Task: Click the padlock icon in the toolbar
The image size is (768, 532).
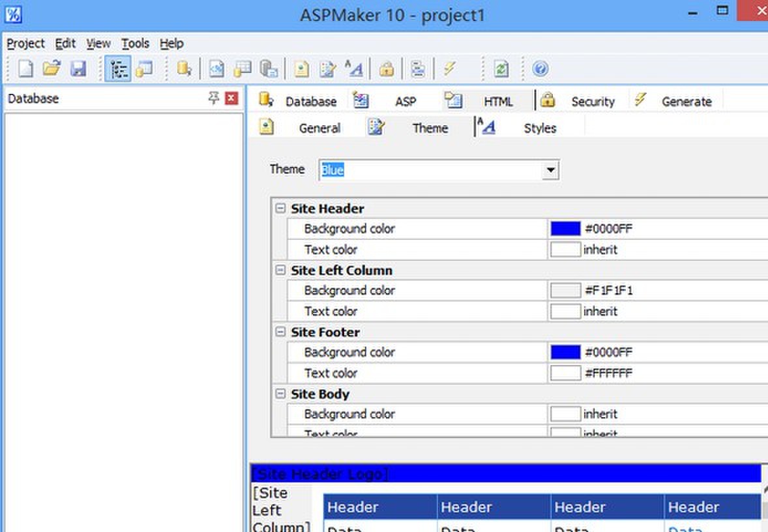Action: coord(387,68)
